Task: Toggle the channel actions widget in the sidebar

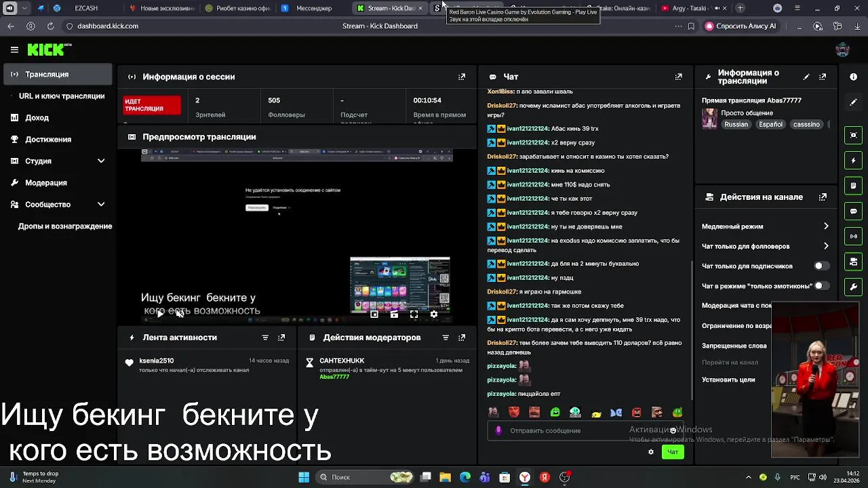Action: (x=854, y=262)
